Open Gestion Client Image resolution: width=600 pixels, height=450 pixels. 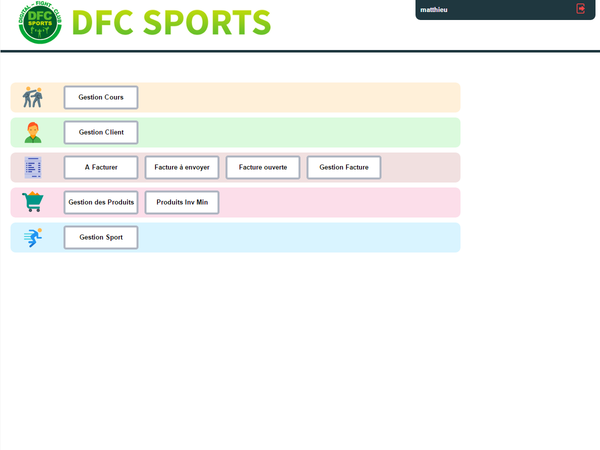pyautogui.click(x=101, y=132)
